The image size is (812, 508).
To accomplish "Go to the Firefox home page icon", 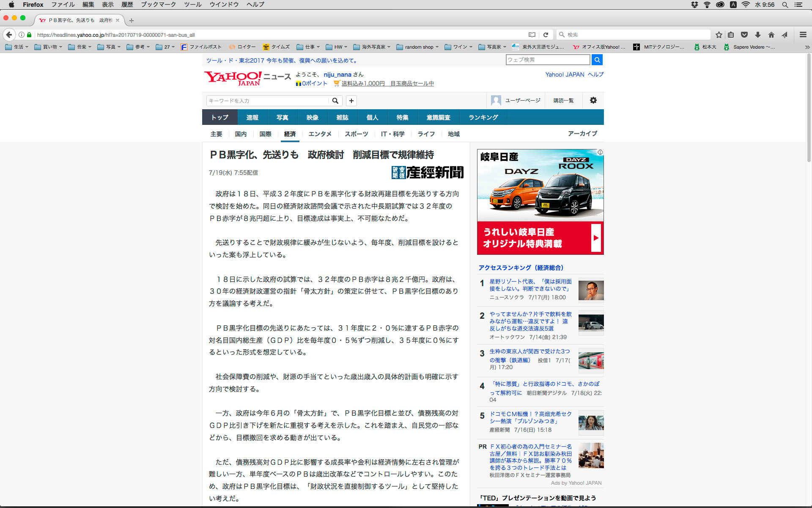I will 771,35.
